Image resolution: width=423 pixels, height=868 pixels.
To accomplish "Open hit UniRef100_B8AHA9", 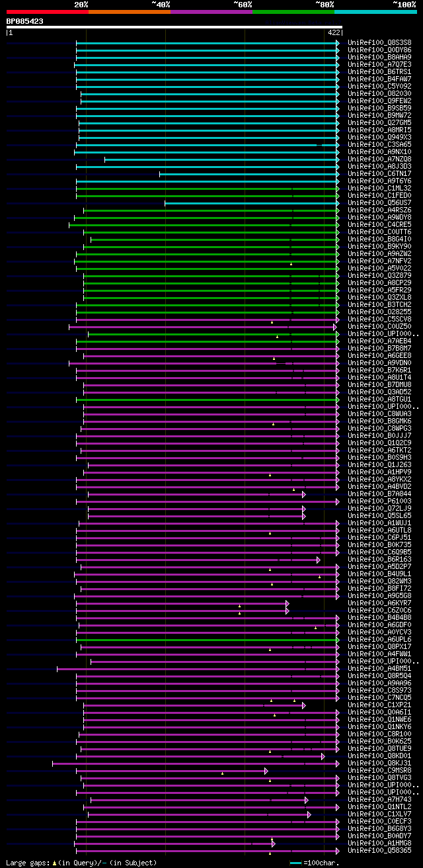I will pyautogui.click(x=379, y=57).
